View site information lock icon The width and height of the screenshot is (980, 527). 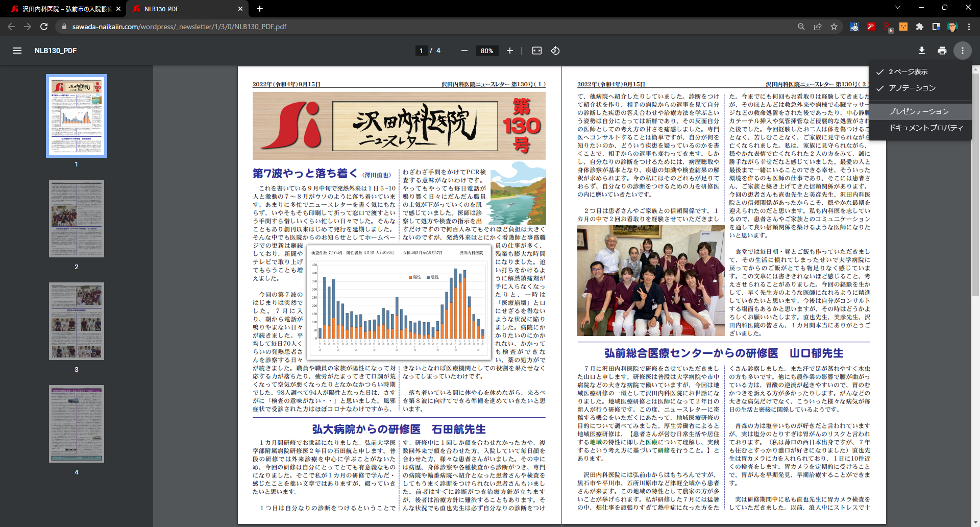64,27
